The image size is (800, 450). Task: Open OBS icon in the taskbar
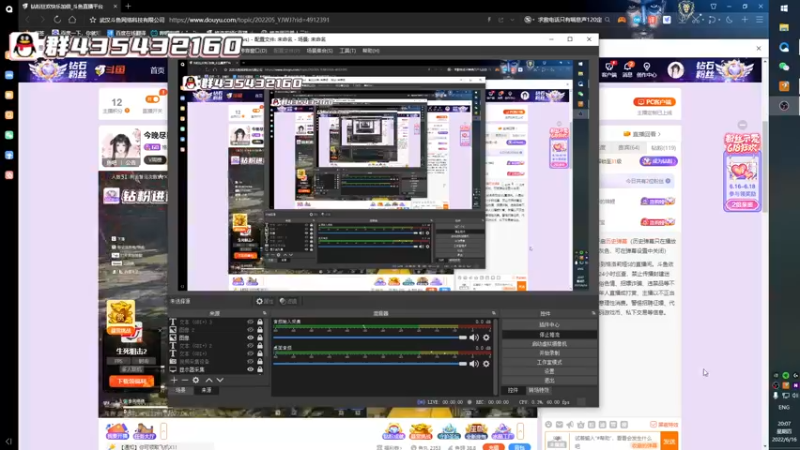(x=784, y=106)
